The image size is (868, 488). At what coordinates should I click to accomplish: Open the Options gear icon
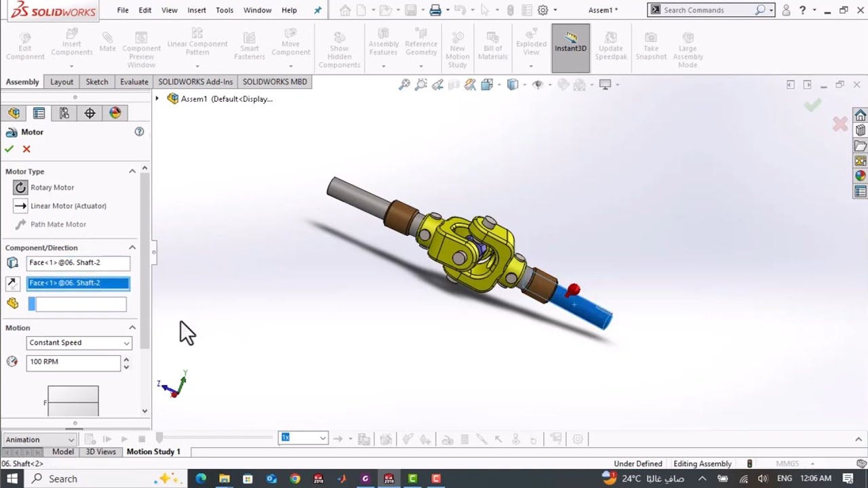click(x=542, y=10)
